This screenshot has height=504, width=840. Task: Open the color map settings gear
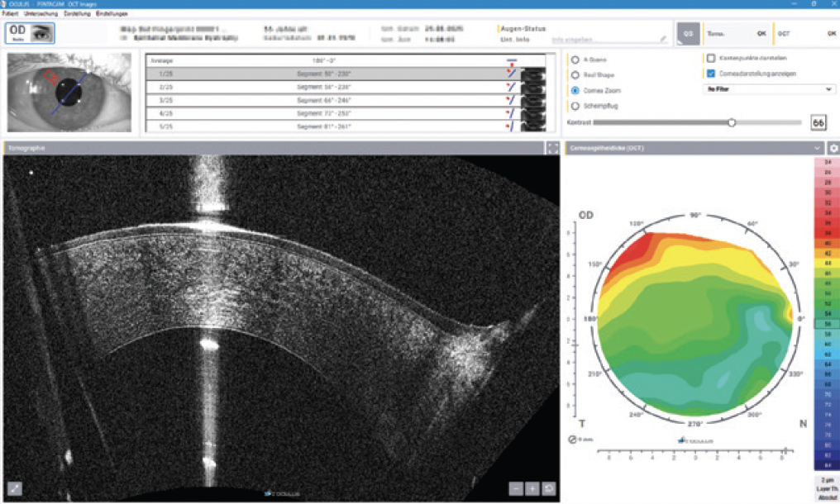(833, 148)
